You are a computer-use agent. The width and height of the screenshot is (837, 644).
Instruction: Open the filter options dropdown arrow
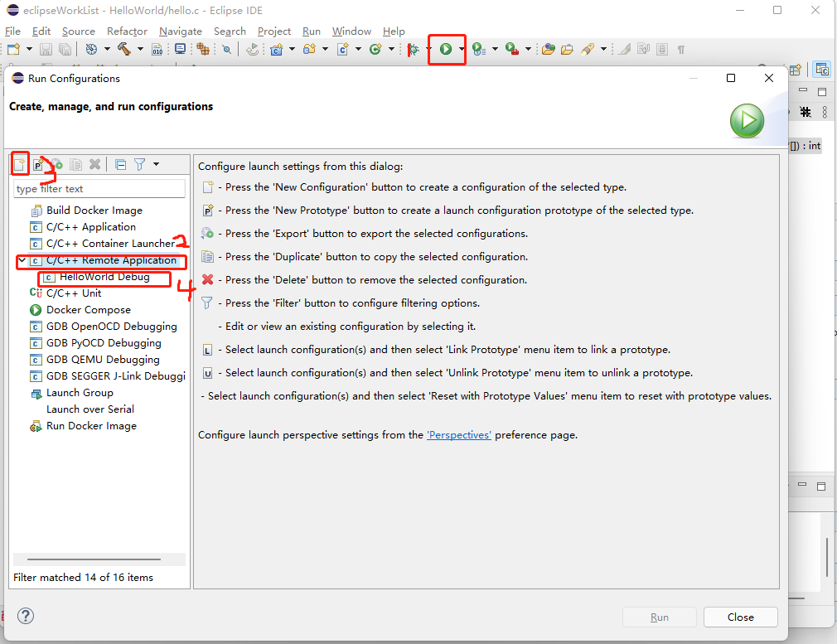point(157,164)
